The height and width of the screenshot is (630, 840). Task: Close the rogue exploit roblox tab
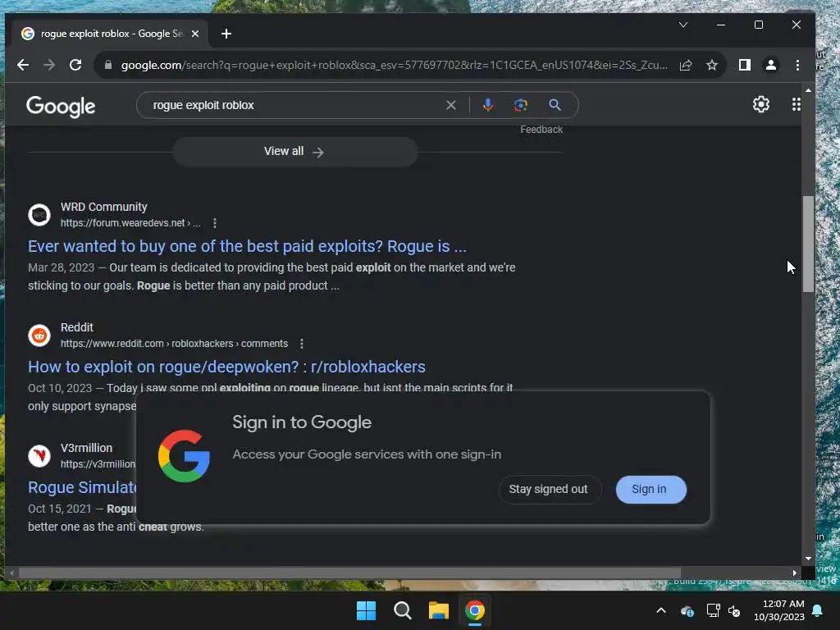point(195,34)
